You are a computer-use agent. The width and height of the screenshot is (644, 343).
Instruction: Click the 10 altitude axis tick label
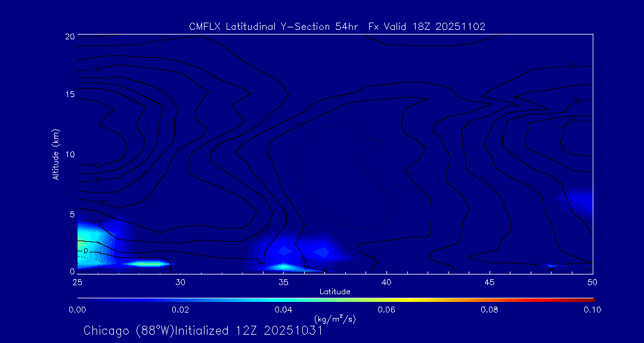69,154
